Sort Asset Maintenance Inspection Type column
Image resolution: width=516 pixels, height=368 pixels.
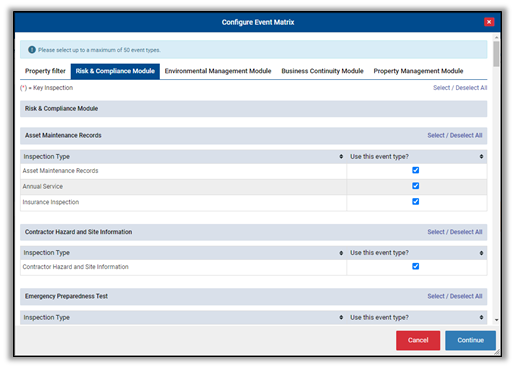pos(341,156)
